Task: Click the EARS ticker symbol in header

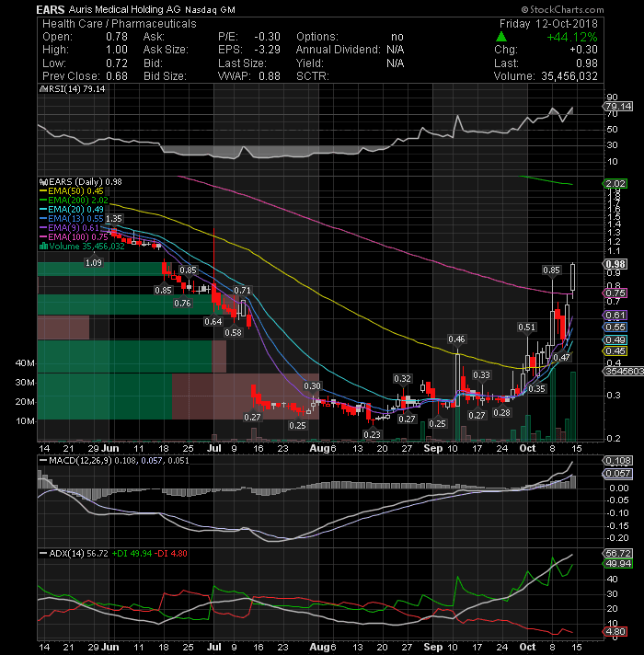Action: (x=50, y=9)
